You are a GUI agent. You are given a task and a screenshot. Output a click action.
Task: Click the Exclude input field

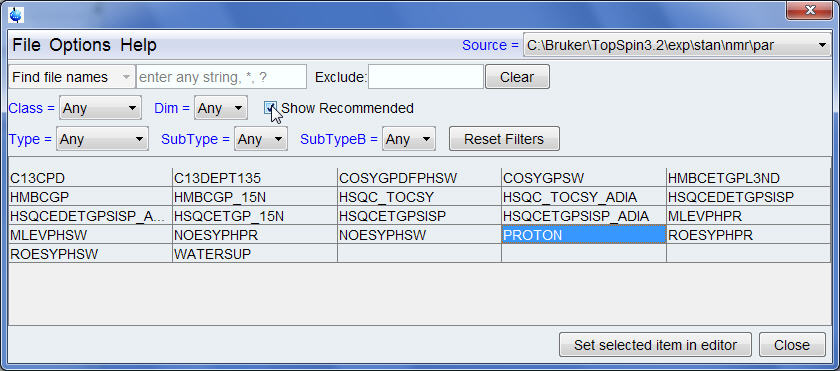click(x=426, y=77)
